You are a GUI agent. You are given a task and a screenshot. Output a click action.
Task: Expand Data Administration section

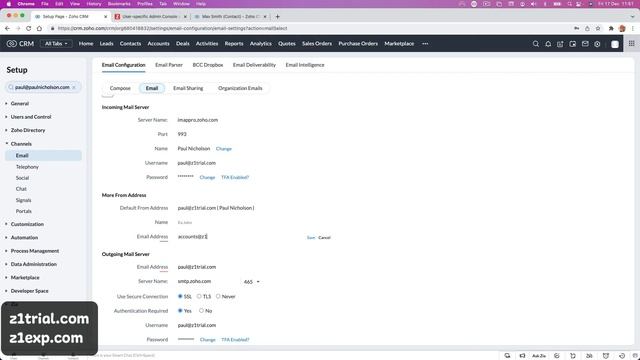tap(33, 264)
